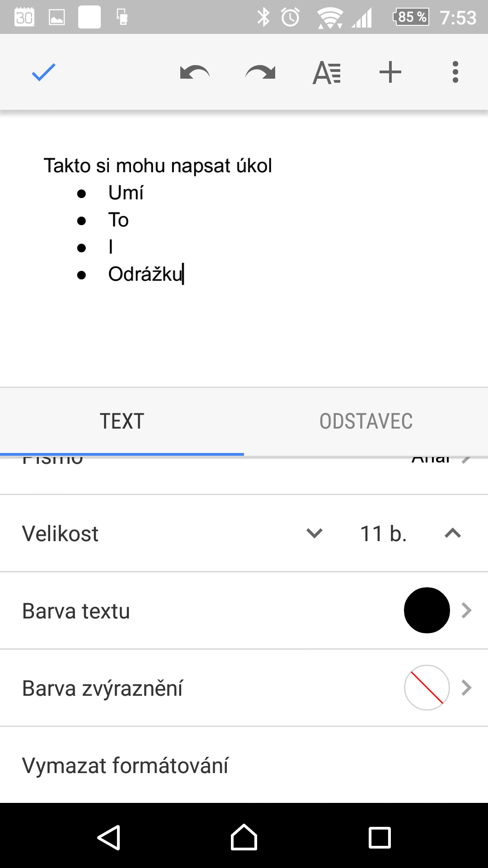This screenshot has width=488, height=868.
Task: Switch to the ODSTAVEC tab
Action: [x=366, y=421]
